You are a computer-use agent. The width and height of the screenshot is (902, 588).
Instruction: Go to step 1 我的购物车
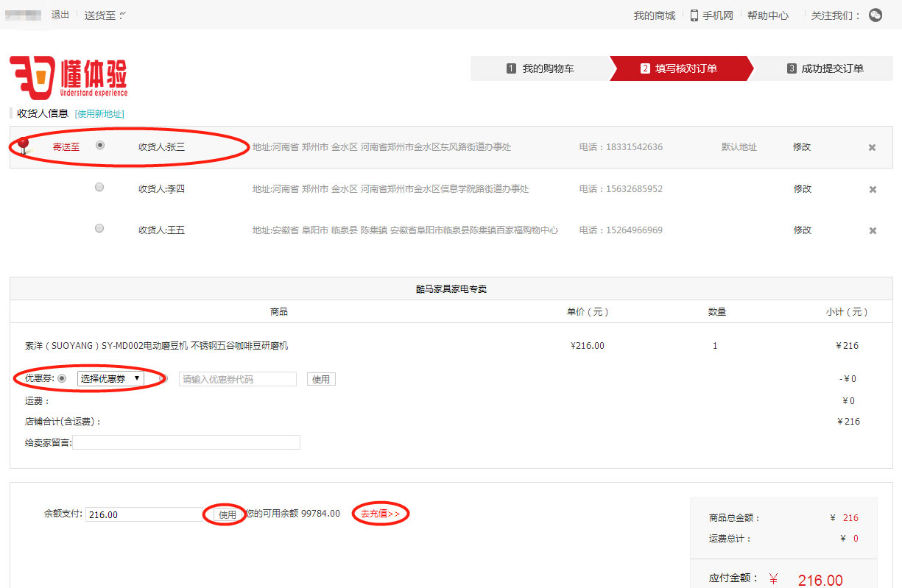[x=540, y=68]
